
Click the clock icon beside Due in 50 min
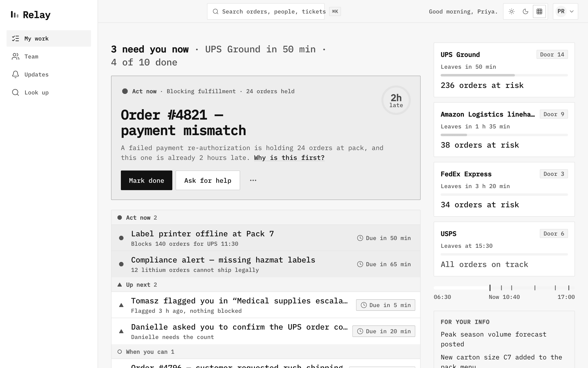[360, 238]
